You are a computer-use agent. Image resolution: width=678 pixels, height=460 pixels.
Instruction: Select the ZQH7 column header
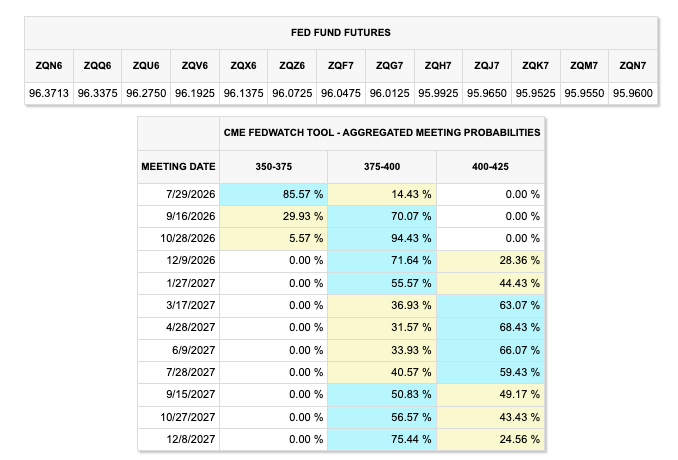(x=438, y=66)
